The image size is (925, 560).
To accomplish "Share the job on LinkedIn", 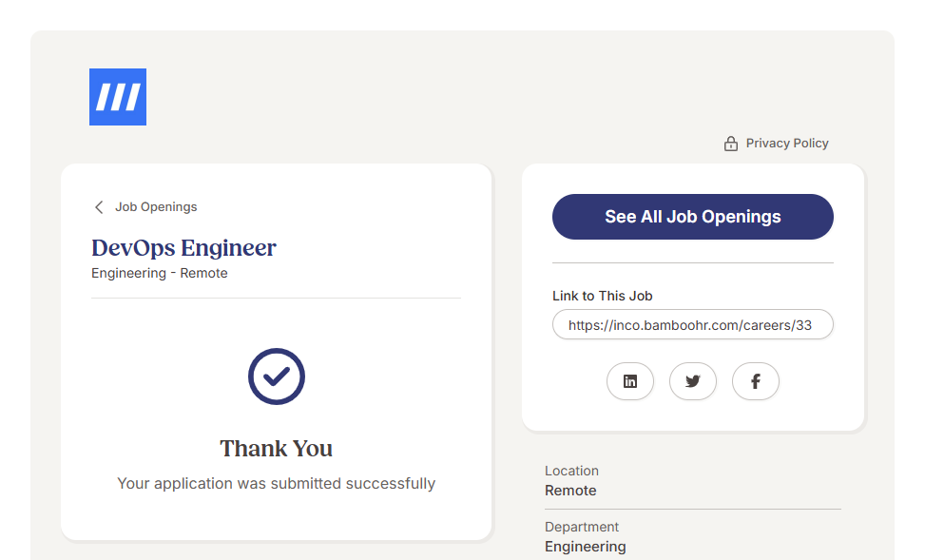I will (630, 381).
